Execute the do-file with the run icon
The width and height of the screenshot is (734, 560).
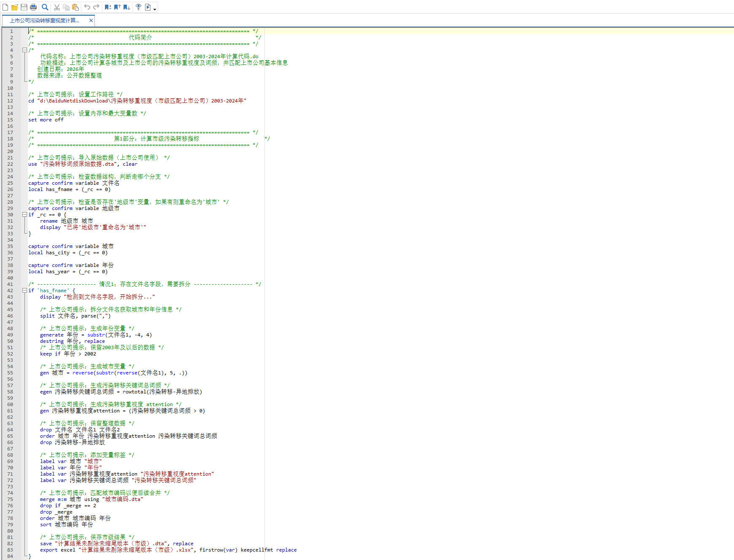tap(148, 7)
